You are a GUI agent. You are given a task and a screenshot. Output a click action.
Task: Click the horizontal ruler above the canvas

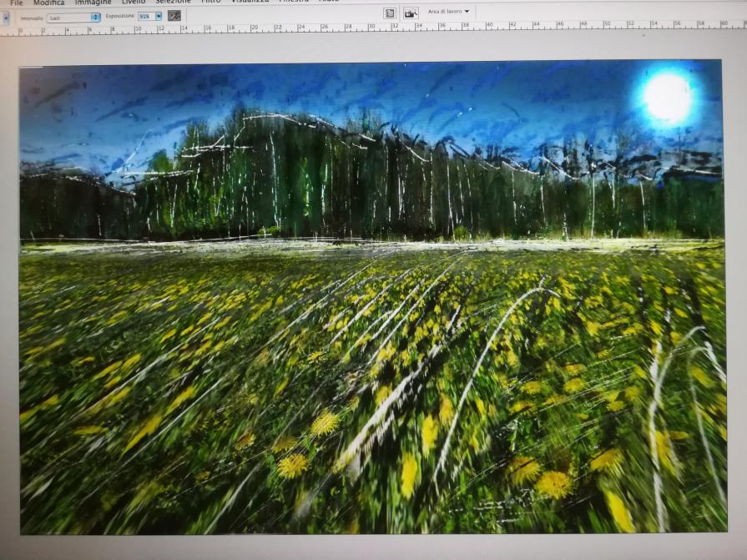[x=376, y=28]
